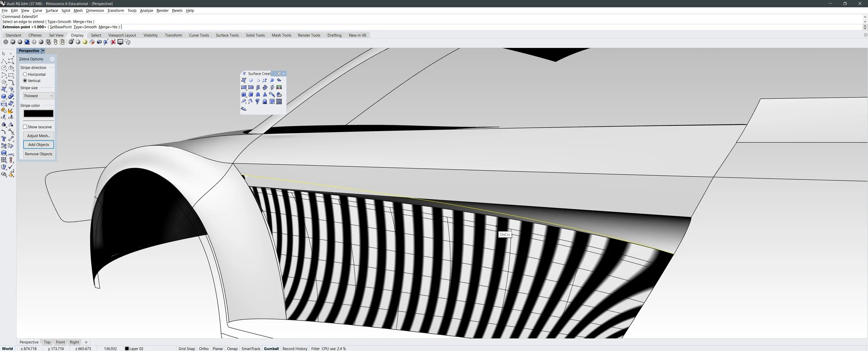
Task: Click the Remove Objects button
Action: 39,154
